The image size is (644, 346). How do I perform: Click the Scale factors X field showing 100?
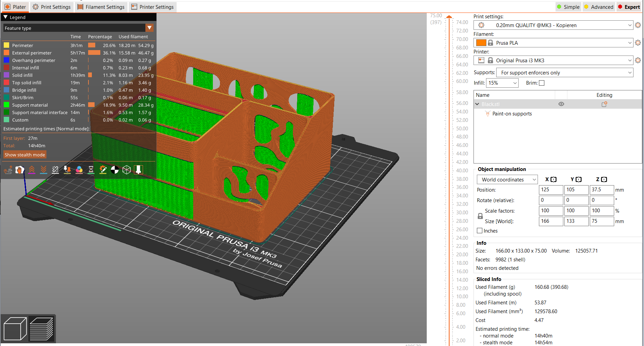(551, 211)
